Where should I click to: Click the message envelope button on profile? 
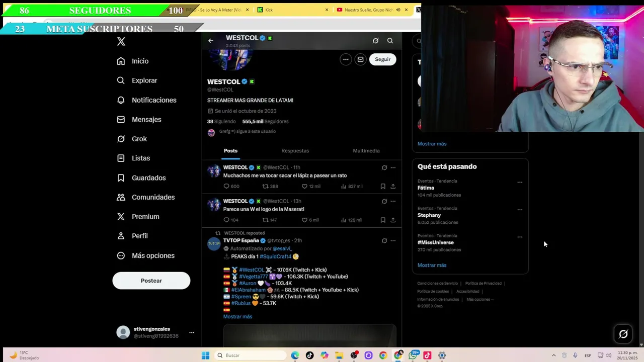click(360, 59)
